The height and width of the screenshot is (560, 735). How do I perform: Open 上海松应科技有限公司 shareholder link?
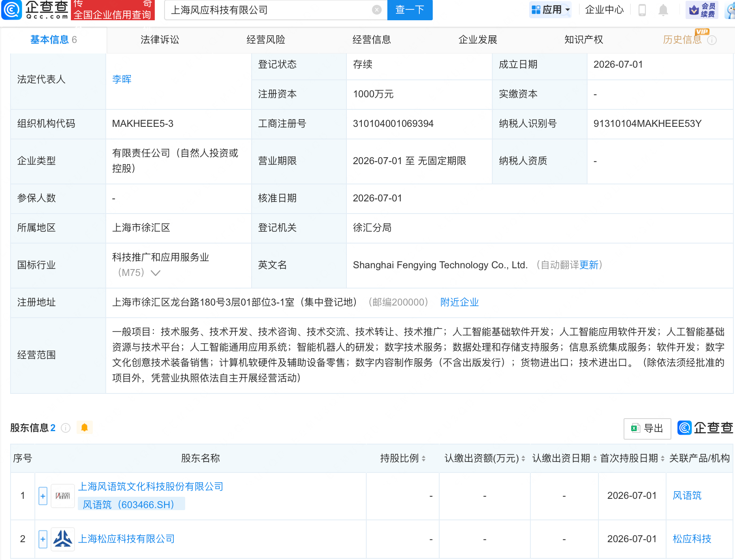[x=126, y=539]
